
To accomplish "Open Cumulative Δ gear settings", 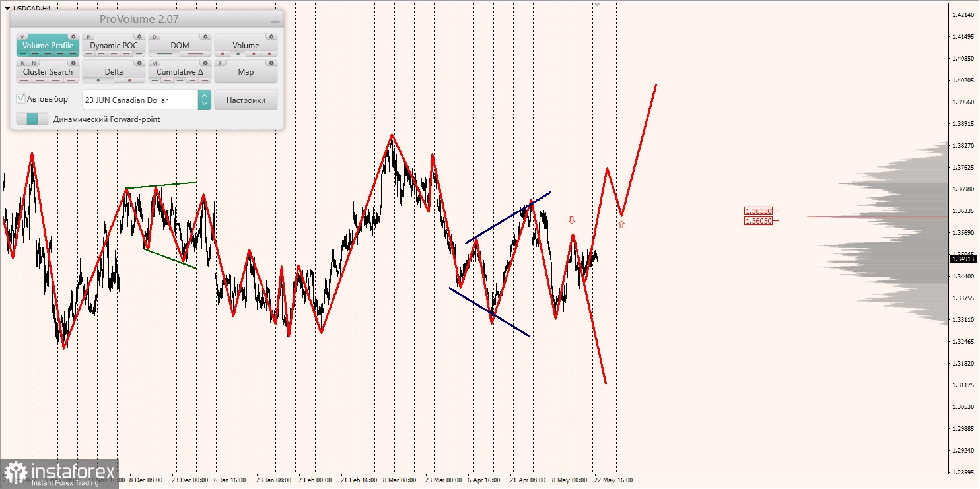I will tap(205, 63).
